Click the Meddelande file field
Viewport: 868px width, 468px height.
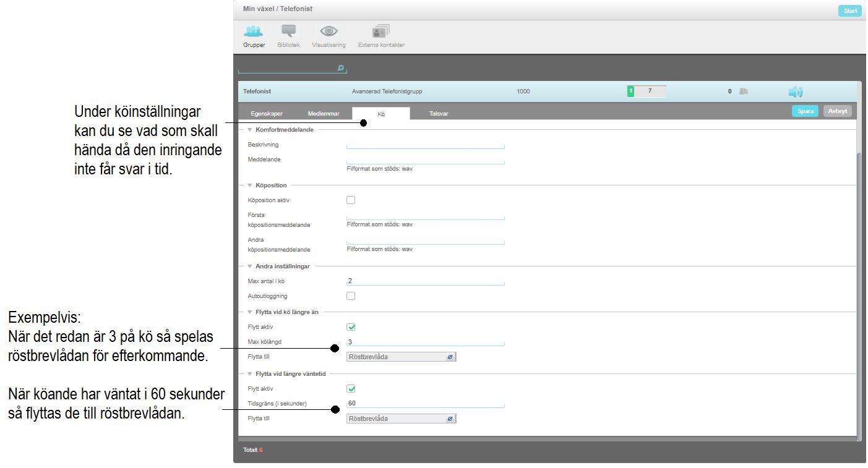[426, 160]
